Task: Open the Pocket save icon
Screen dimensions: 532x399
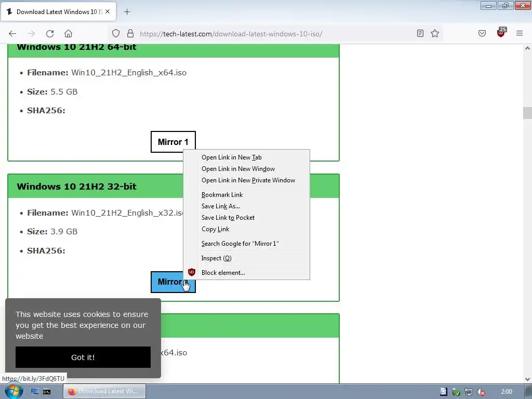Action: pos(482,33)
